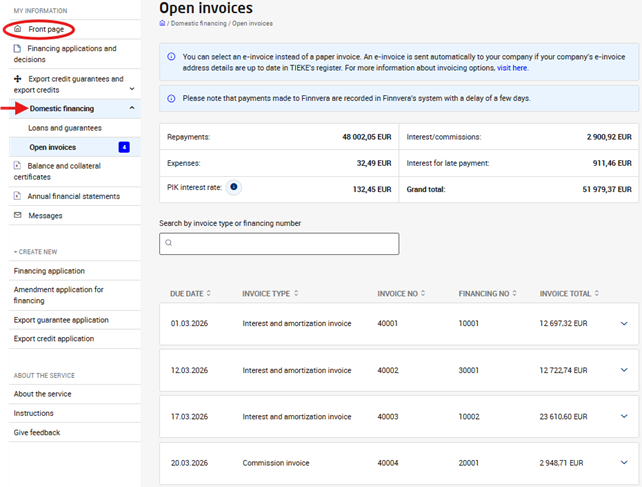This screenshot has width=642, height=487.
Task: Click the Front page home icon
Action: click(17, 29)
